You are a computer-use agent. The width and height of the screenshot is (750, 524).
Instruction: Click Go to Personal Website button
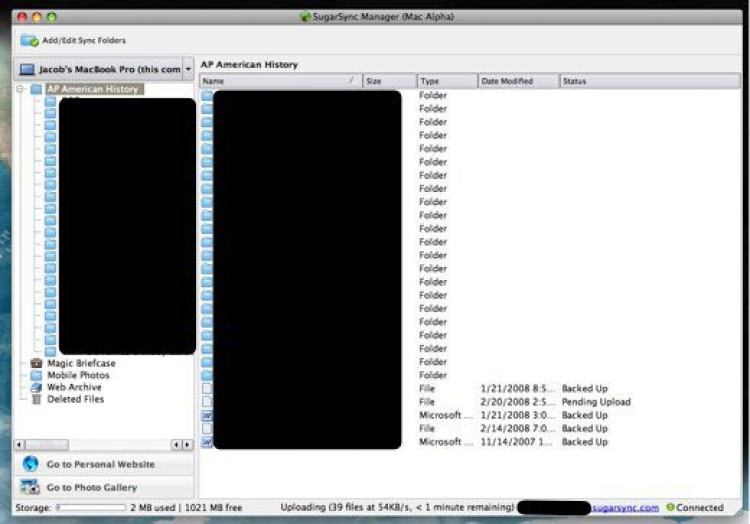tap(104, 464)
